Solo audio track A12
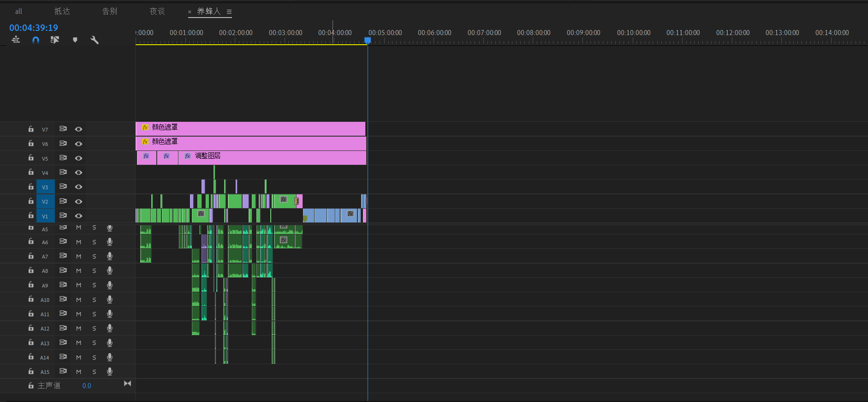The height and width of the screenshot is (402, 868). (94, 329)
